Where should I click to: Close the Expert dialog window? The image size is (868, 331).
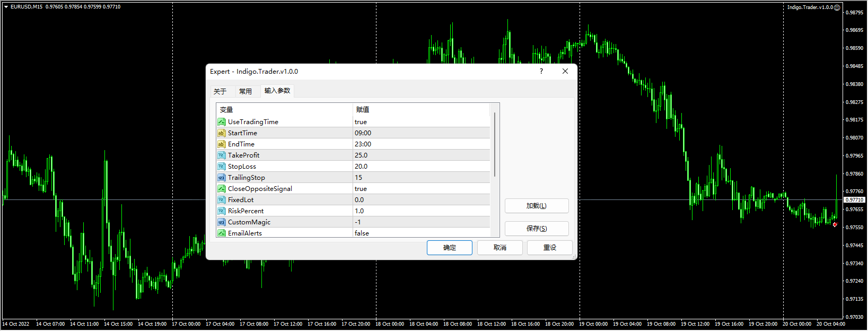(565, 71)
